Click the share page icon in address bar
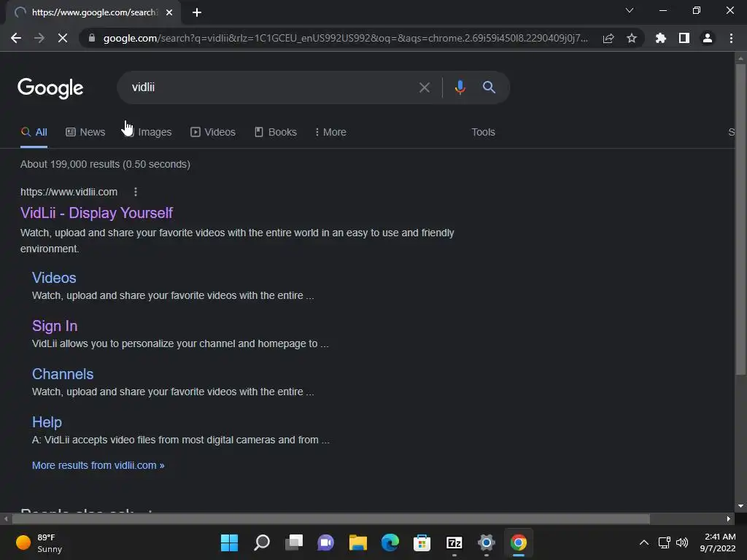The image size is (747, 560). [x=608, y=39]
